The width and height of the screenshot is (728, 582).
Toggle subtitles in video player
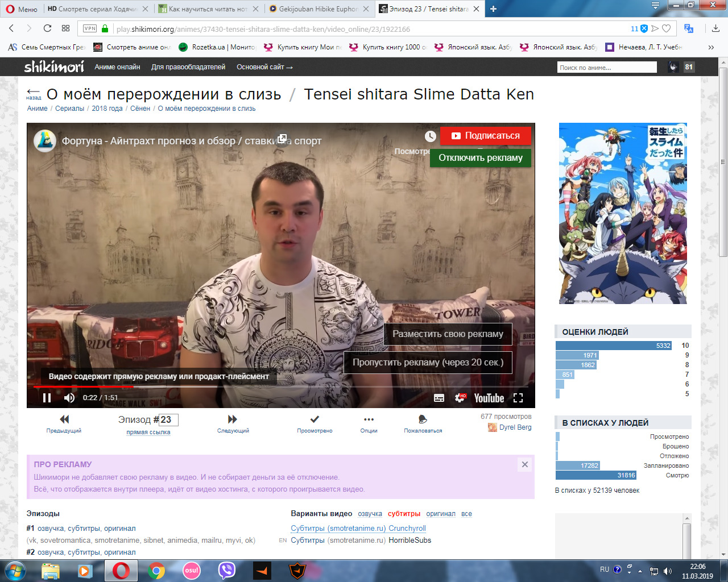pos(439,398)
